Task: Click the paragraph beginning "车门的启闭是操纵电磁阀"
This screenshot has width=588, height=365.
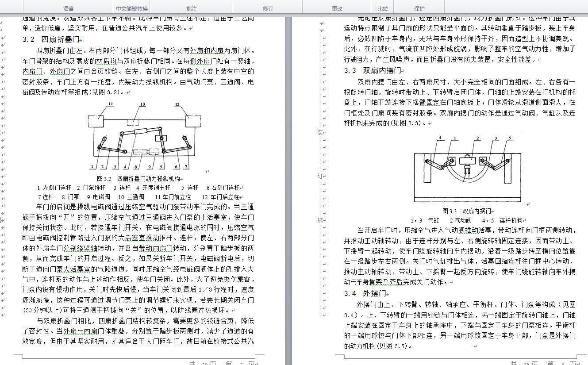Action: pos(138,258)
